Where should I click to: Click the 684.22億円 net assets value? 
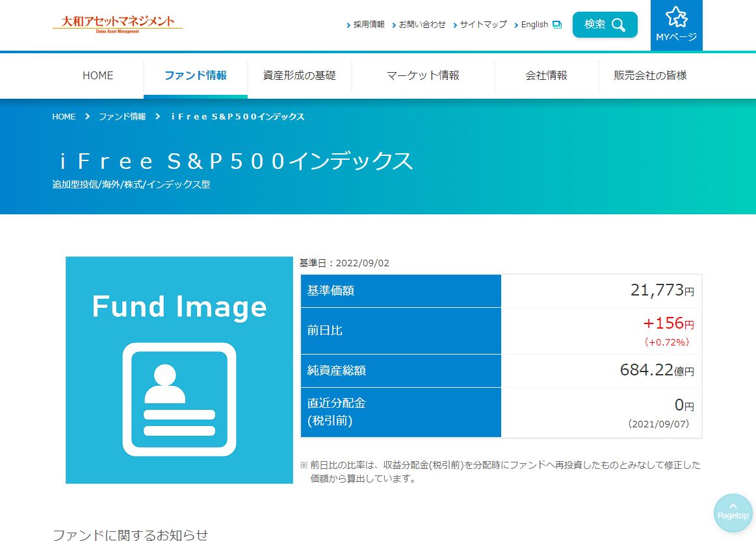click(657, 370)
